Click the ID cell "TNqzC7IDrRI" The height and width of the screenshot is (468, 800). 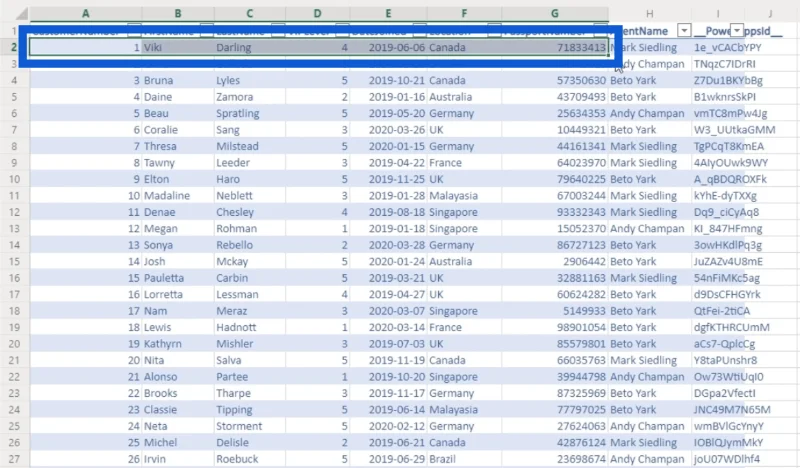pos(724,64)
